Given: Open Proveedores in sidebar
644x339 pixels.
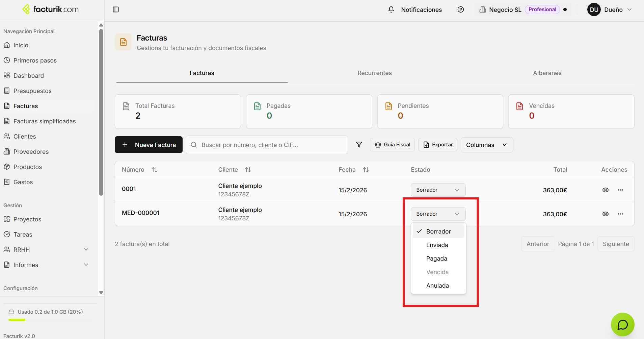Looking at the screenshot, I should (x=49, y=152).
